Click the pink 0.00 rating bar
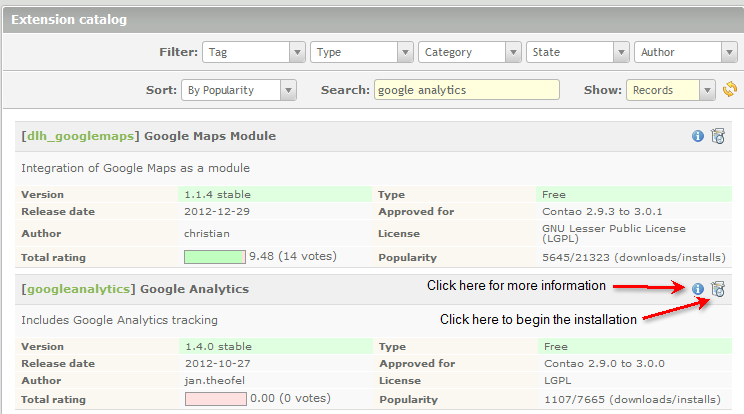 214,399
